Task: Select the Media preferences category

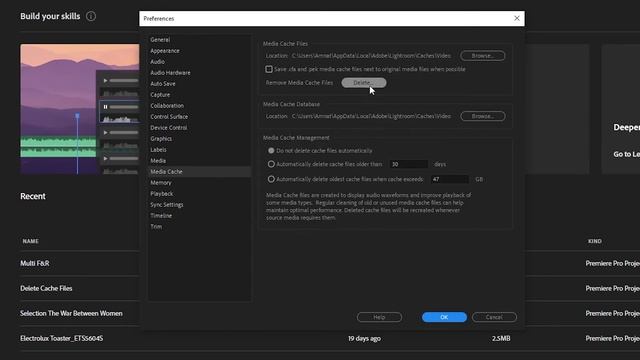Action: 158,161
